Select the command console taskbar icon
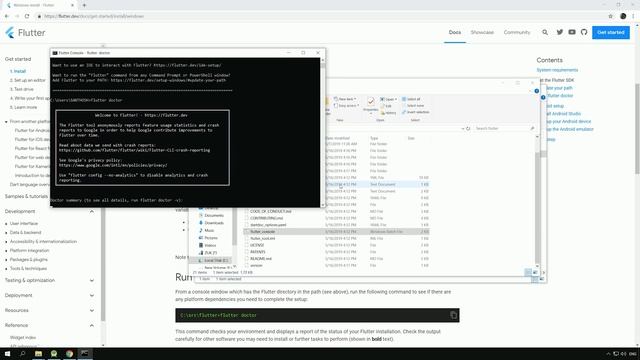The height and width of the screenshot is (360, 640). pyautogui.click(x=85, y=353)
